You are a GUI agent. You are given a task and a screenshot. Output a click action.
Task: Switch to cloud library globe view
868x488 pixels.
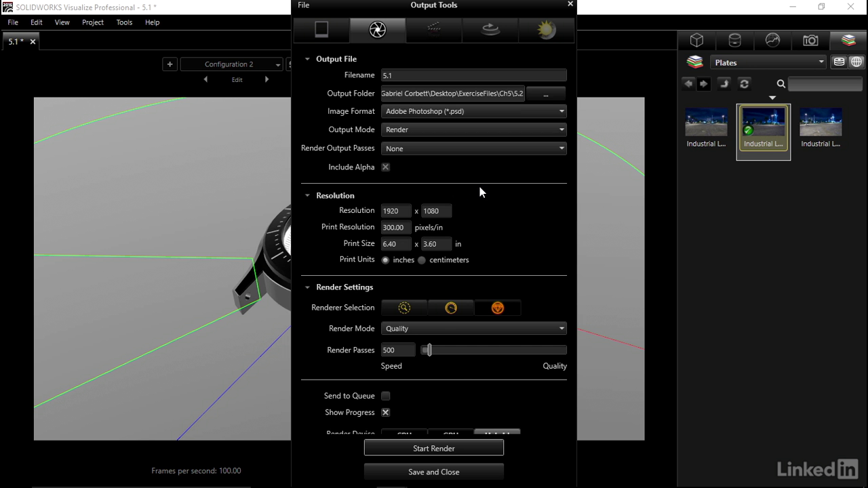[x=856, y=62]
